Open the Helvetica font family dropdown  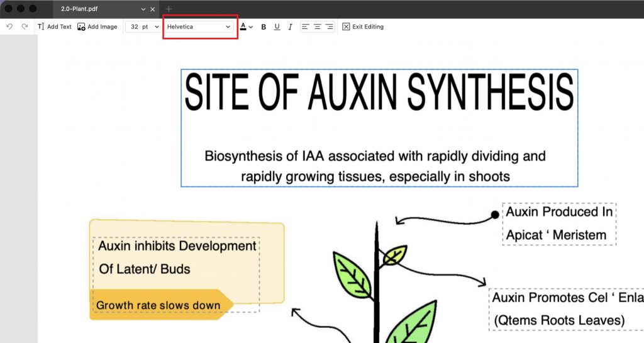[199, 26]
